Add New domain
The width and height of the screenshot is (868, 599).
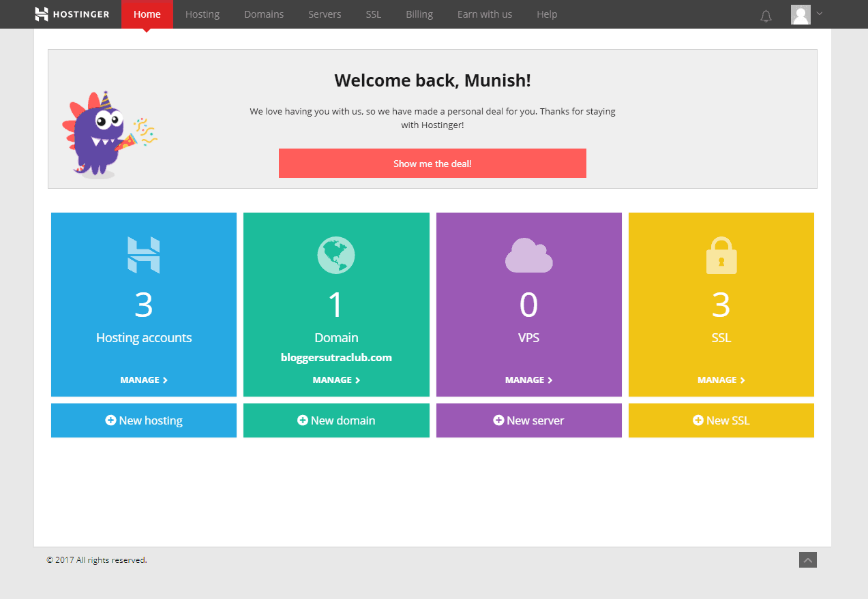click(x=336, y=420)
